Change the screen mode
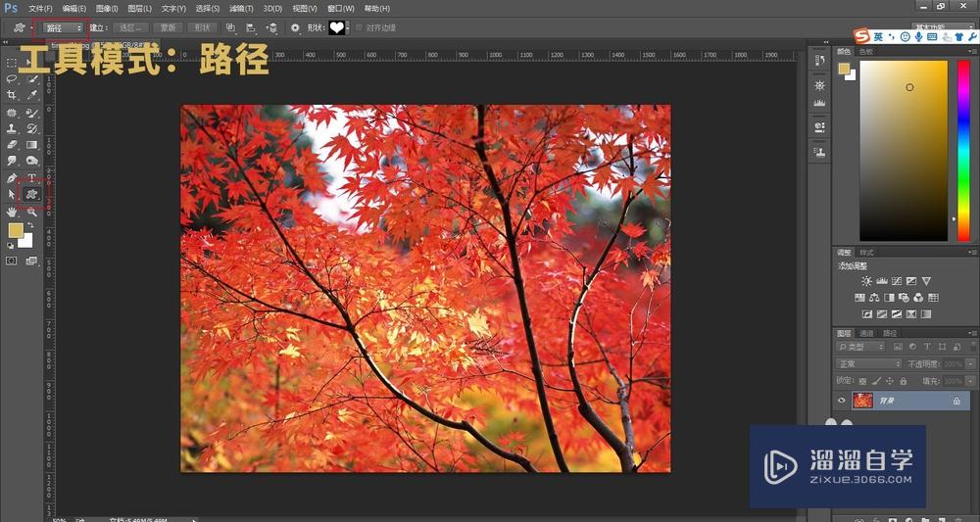Screen dimensions: 980x522 (x=31, y=261)
